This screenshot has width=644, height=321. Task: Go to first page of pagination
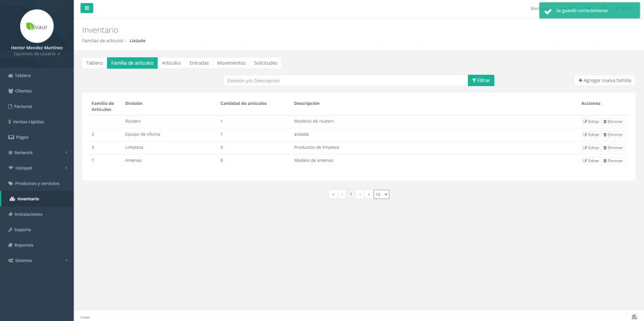(x=333, y=194)
